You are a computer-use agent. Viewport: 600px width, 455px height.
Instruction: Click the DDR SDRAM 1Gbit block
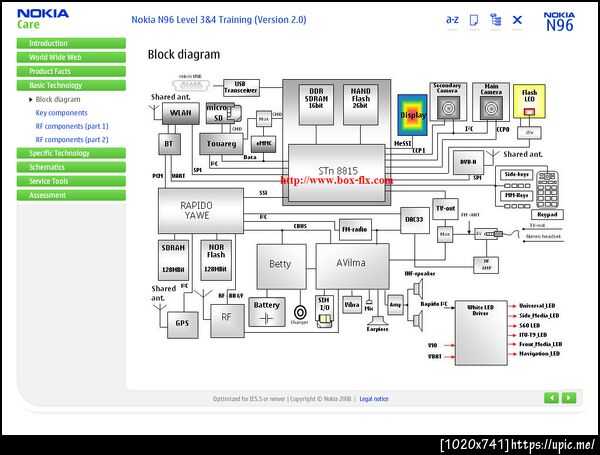(x=316, y=104)
